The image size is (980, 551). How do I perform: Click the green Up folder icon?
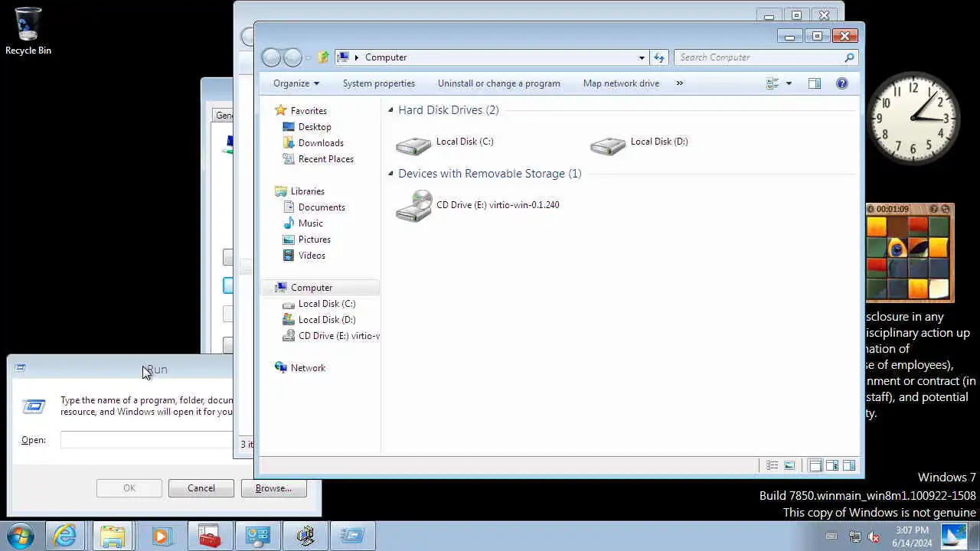[323, 57]
